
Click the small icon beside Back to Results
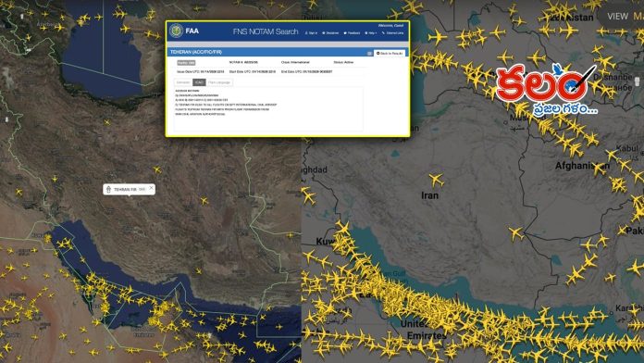pyautogui.click(x=369, y=54)
